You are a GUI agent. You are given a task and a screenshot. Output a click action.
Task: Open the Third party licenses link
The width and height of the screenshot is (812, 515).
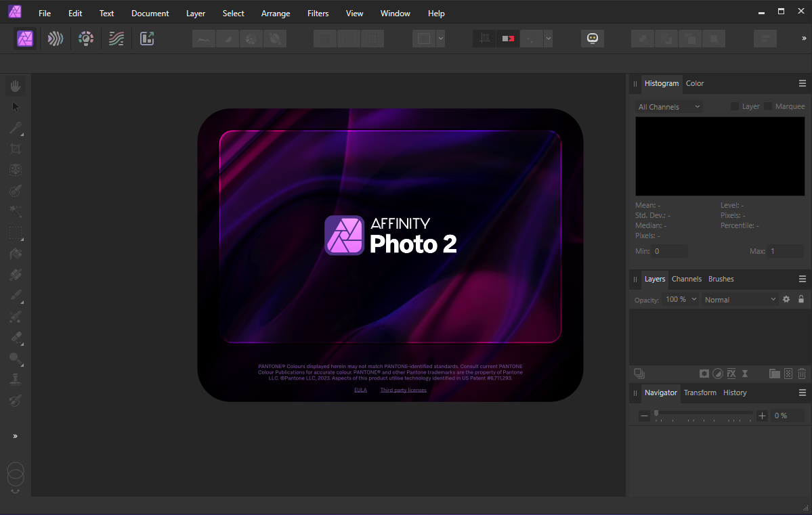click(404, 390)
